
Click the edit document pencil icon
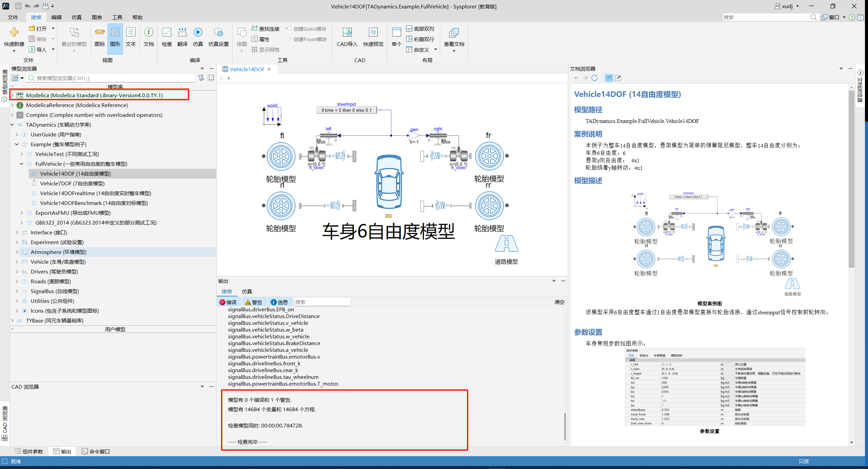(618, 78)
